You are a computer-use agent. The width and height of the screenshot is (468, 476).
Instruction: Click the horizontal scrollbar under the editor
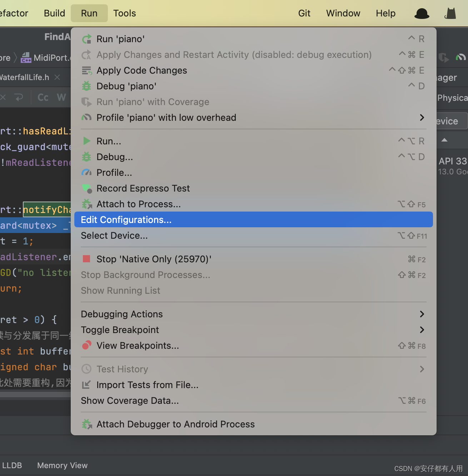click(x=35, y=394)
